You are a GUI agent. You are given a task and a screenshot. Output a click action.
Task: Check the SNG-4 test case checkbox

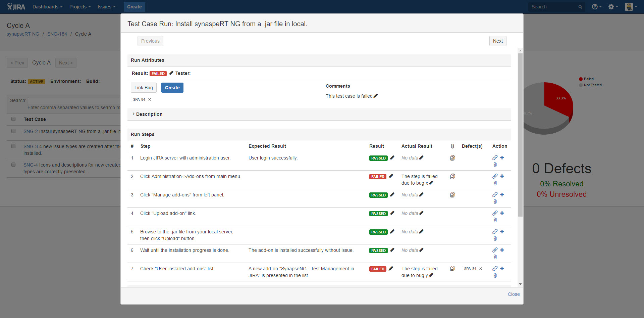pos(13,165)
